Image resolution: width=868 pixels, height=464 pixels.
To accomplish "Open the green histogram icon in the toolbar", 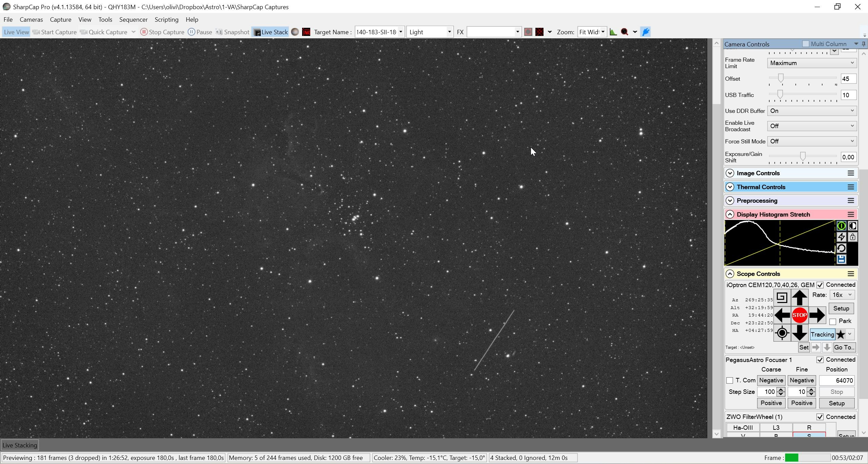I will 613,32.
